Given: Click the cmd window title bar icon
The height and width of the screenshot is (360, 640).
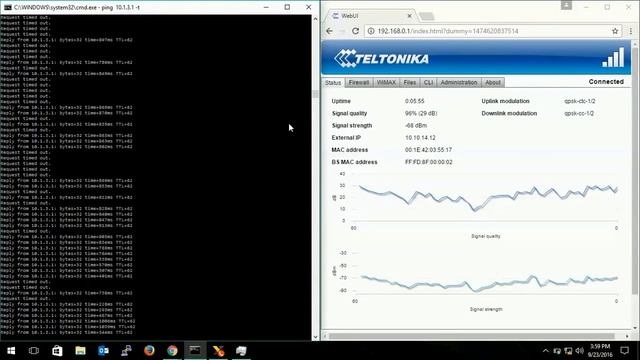Looking at the screenshot, I should click(x=8, y=7).
